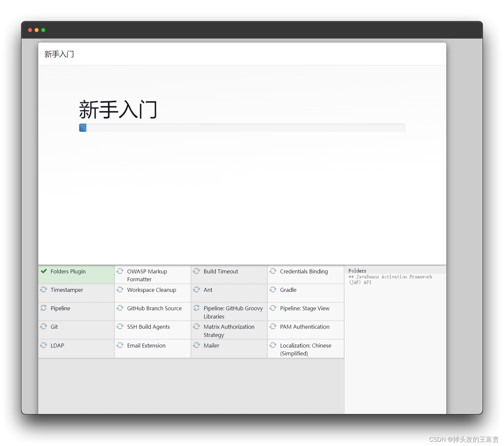
Task: Click the sync icon beside GitHub Branch Source
Action: coord(120,308)
